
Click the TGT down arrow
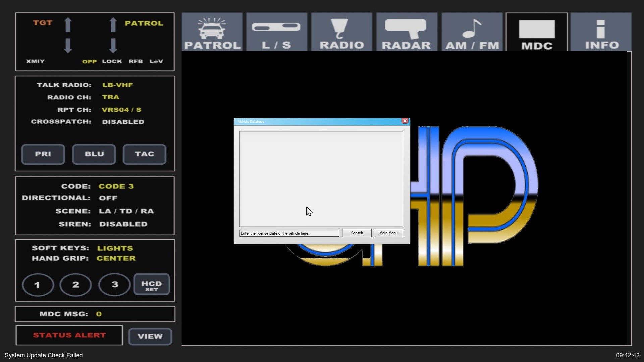tap(68, 46)
